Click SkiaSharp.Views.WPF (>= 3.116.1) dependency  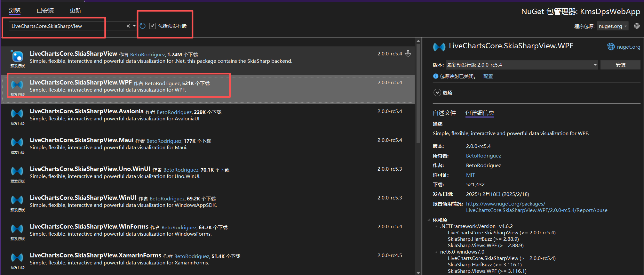click(487, 271)
